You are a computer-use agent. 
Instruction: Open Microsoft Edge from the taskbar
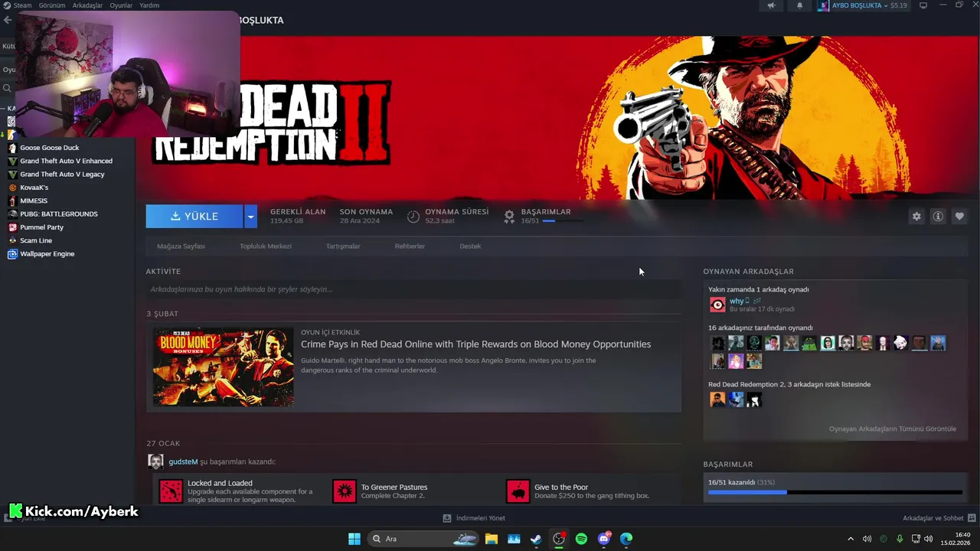click(626, 539)
